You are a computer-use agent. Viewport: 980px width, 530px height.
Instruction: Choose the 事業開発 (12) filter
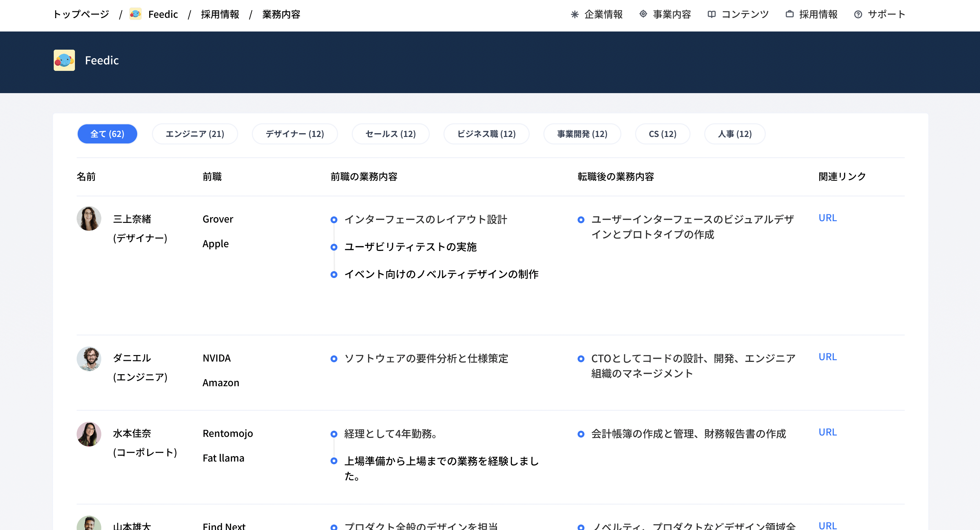click(582, 134)
